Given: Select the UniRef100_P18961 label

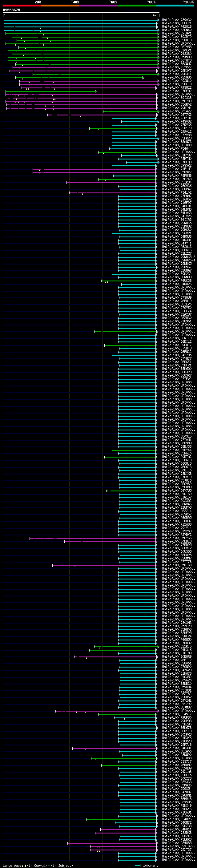Looking at the screenshot, I should click(176, 321).
